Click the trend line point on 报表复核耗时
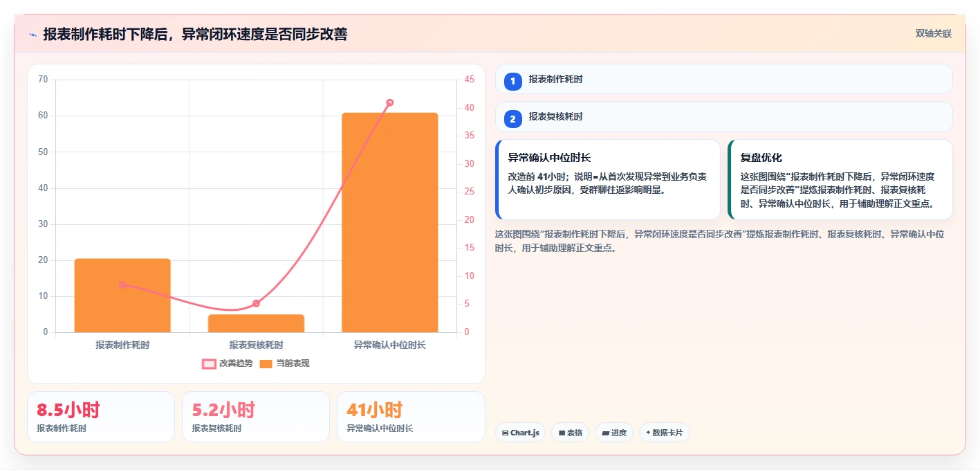The width and height of the screenshot is (980, 470). pyautogui.click(x=256, y=303)
